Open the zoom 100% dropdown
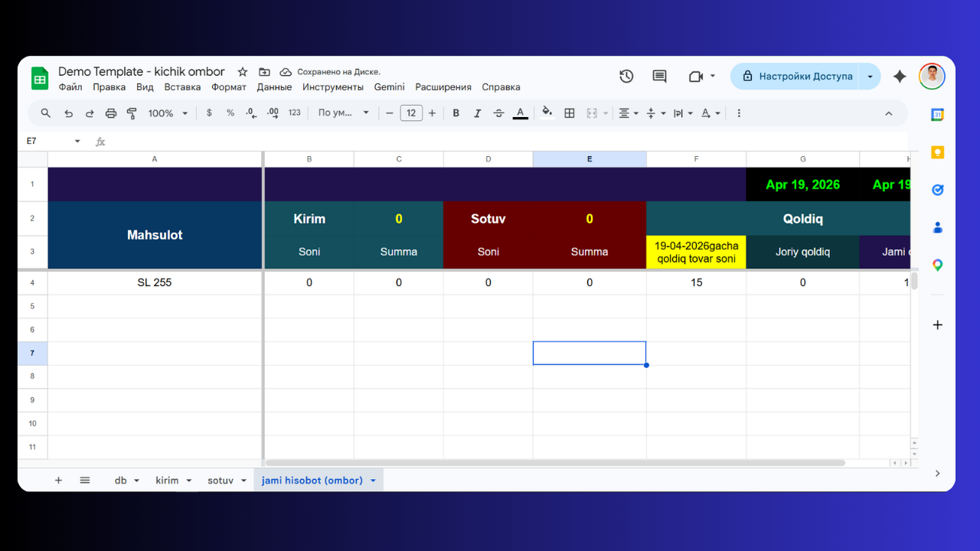The height and width of the screenshot is (551, 980). pos(168,113)
